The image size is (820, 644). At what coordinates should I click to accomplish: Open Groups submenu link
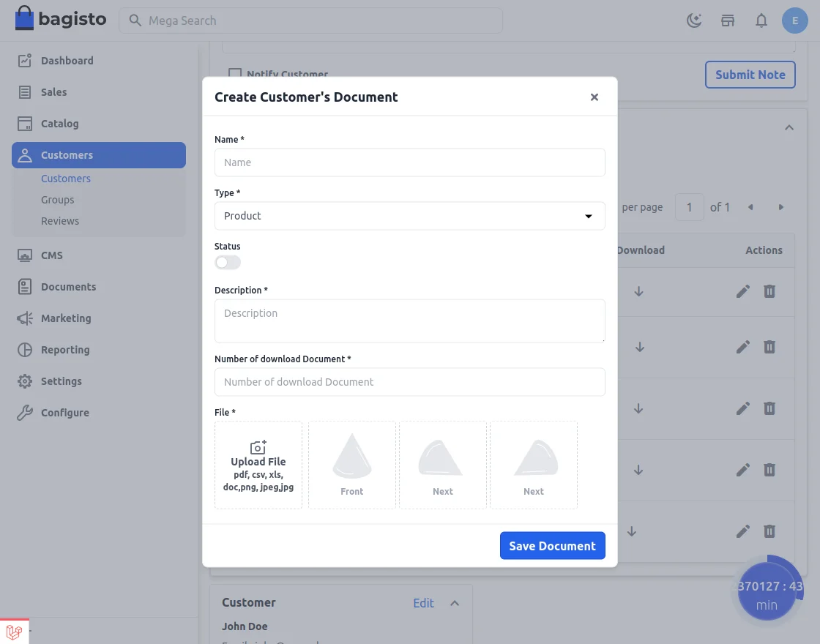(58, 200)
